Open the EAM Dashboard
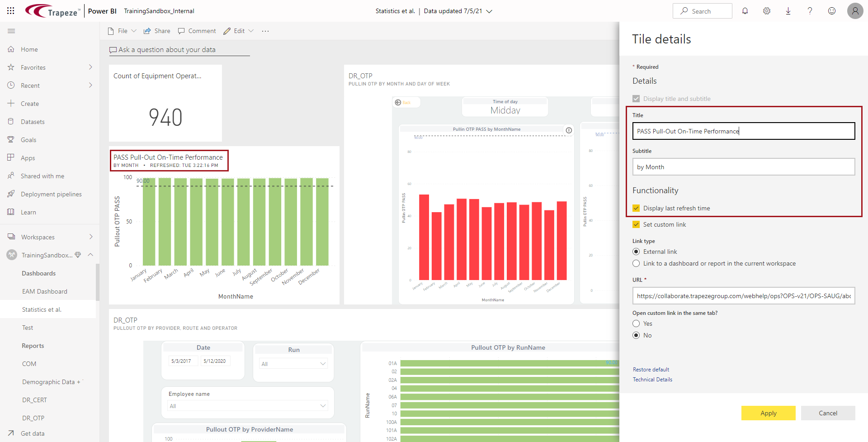Viewport: 868px width, 442px height. click(44, 291)
